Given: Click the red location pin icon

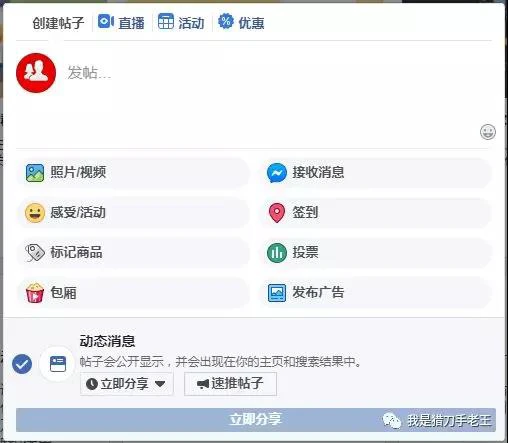Looking at the screenshot, I should point(277,213).
